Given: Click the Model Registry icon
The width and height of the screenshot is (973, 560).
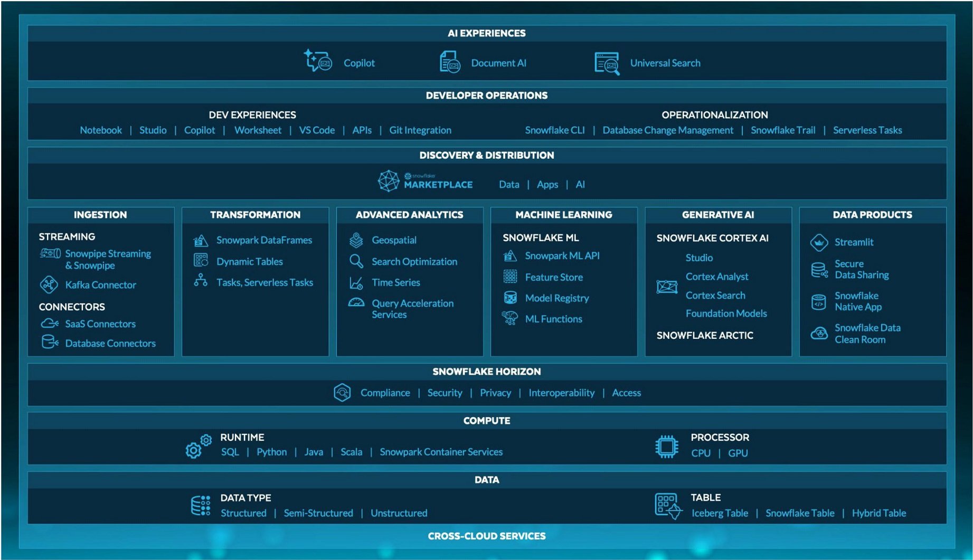Looking at the screenshot, I should [x=510, y=298].
